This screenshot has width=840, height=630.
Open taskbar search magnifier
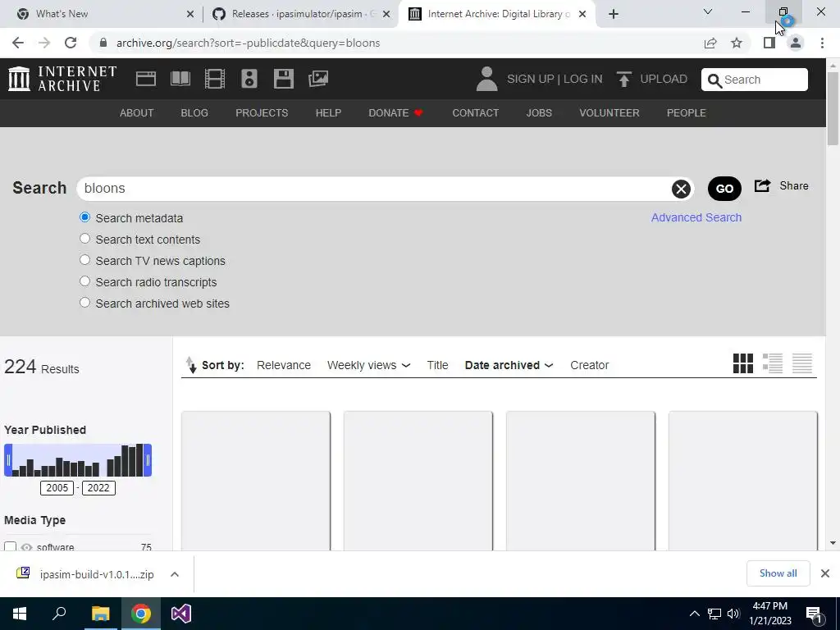point(59,614)
